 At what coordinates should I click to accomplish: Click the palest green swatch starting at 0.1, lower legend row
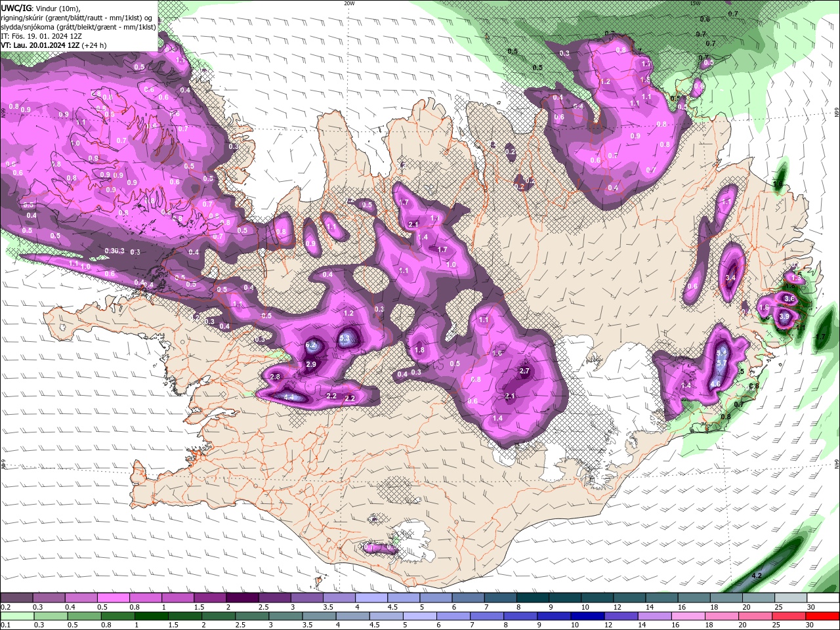[x=17, y=616]
